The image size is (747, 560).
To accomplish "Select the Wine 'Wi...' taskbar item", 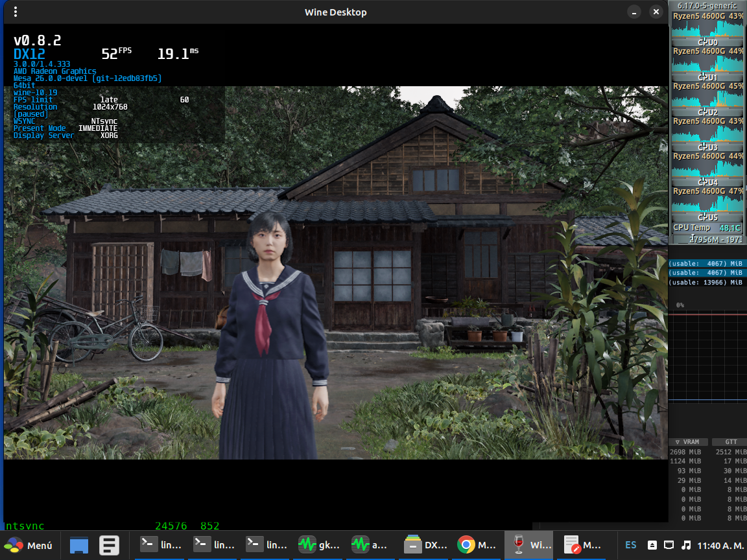I will point(530,544).
